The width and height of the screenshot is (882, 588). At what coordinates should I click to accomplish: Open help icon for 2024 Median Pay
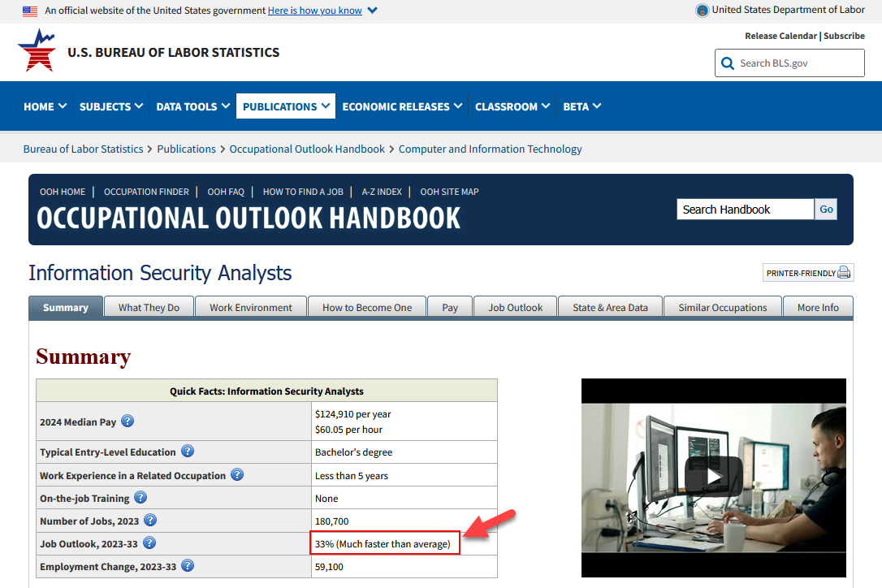point(128,421)
